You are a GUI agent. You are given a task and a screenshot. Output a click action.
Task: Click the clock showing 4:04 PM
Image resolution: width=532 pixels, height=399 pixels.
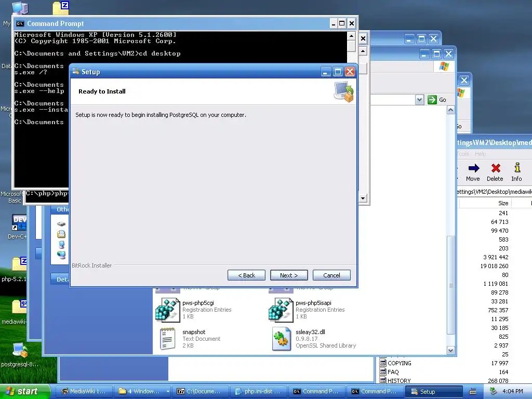tap(512, 392)
